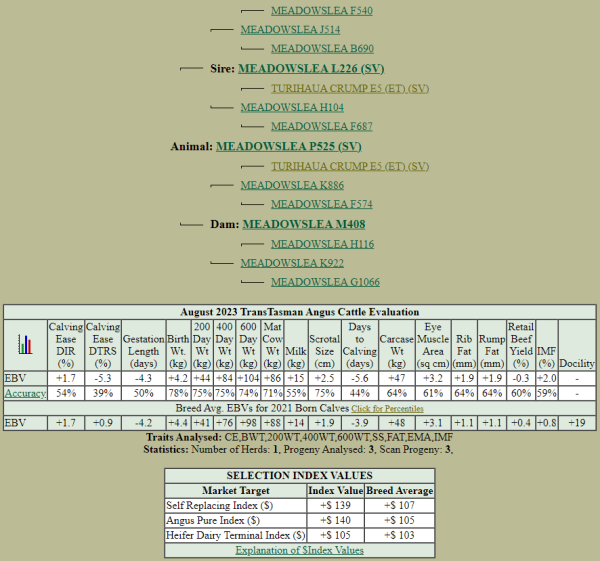Open MEADOWSLEA F540 pedigree link
Screen dimensions: 600x561
click(322, 11)
